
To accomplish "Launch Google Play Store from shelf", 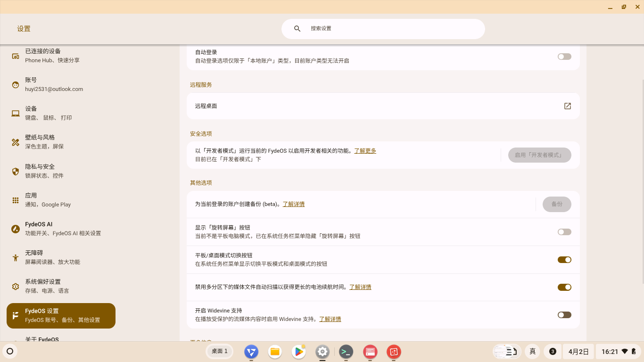I will point(298,352).
